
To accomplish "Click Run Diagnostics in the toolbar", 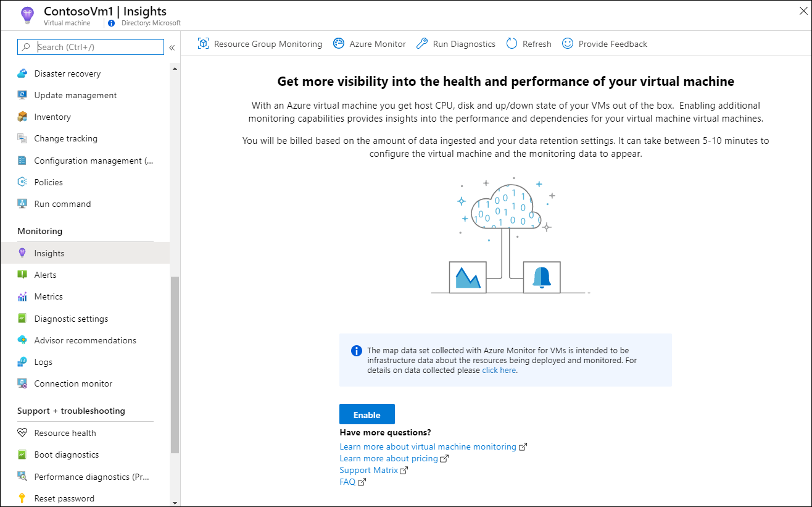I will (x=455, y=43).
